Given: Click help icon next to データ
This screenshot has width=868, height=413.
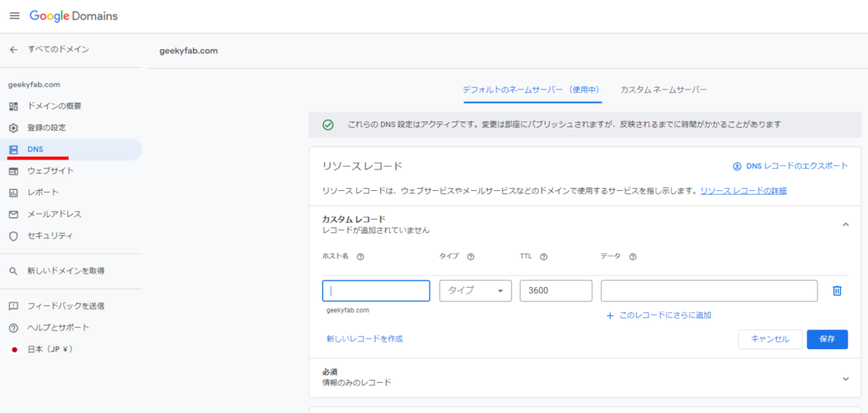Looking at the screenshot, I should point(632,257).
